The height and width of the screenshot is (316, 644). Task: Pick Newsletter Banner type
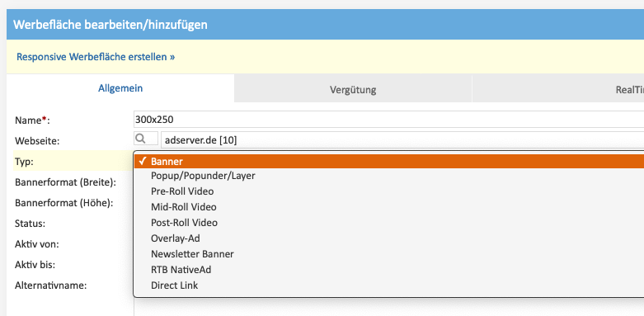tap(389, 253)
